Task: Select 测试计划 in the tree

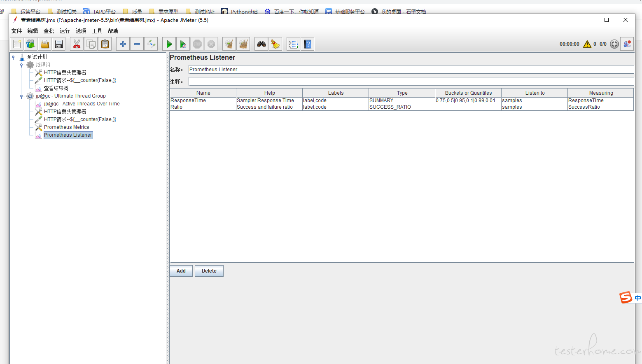Action: click(x=37, y=57)
